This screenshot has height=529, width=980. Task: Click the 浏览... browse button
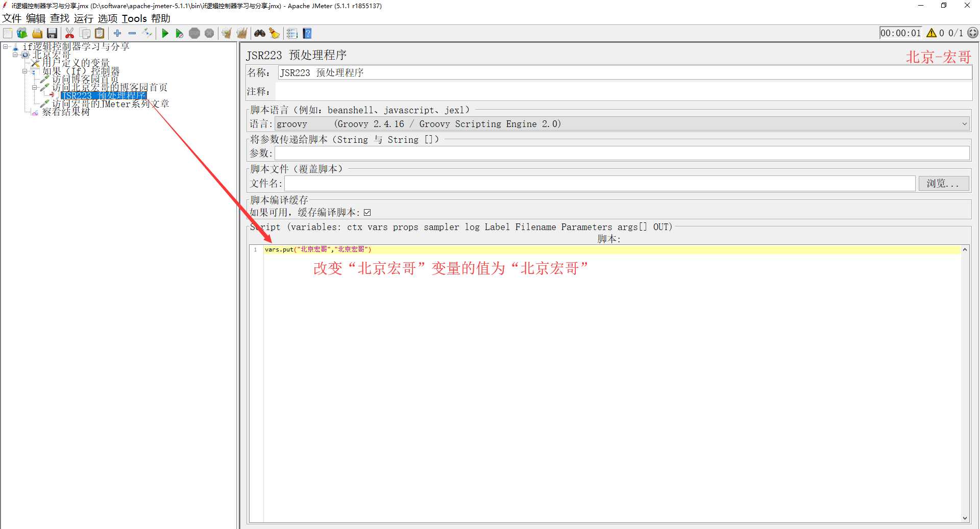pyautogui.click(x=943, y=183)
